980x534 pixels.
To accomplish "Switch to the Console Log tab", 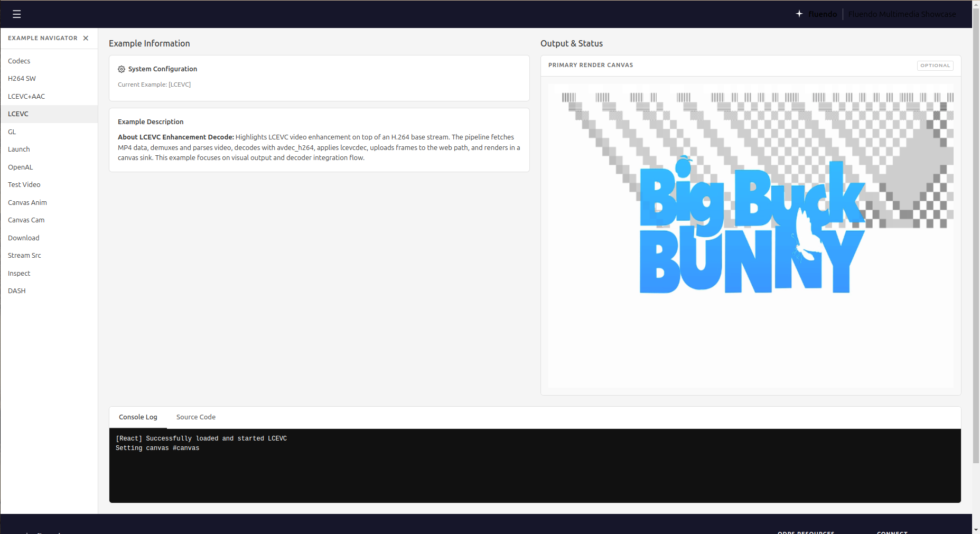I will [138, 417].
